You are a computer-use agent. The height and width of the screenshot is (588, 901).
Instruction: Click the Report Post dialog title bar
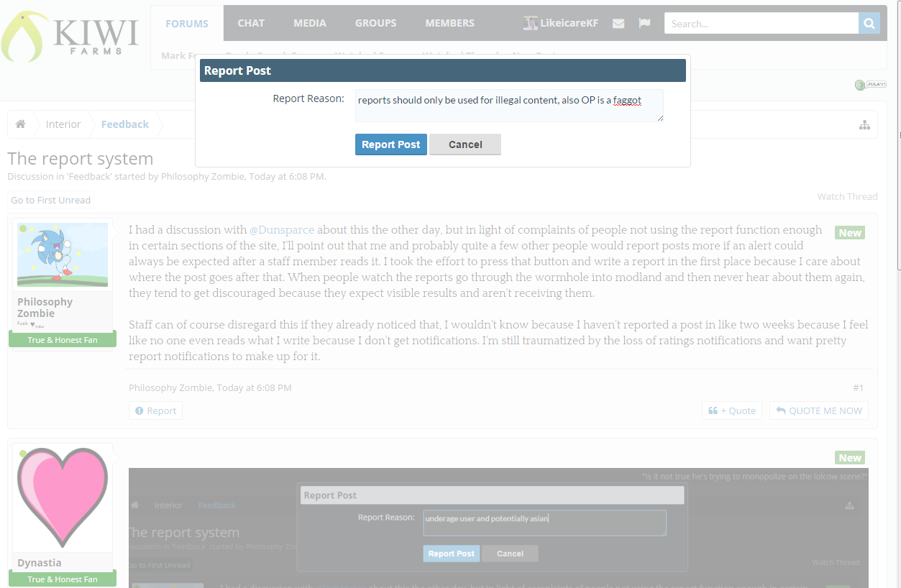(443, 70)
